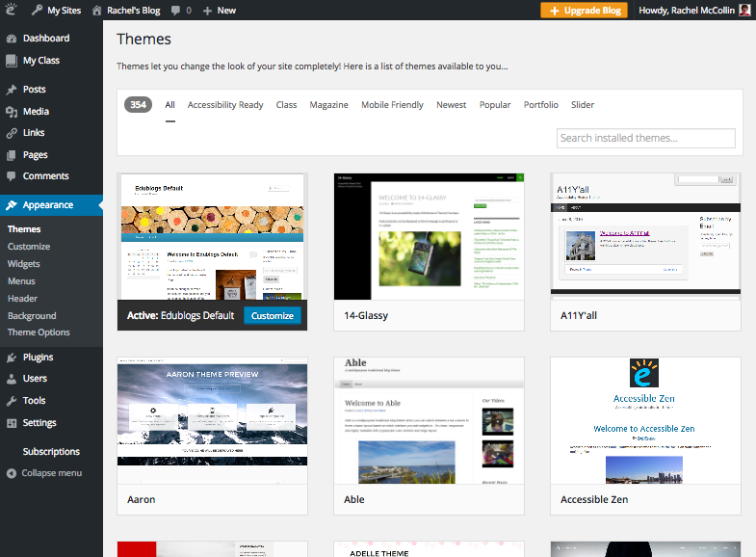Click the logo icon in top-left corner
This screenshot has width=756, height=557.
12,10
